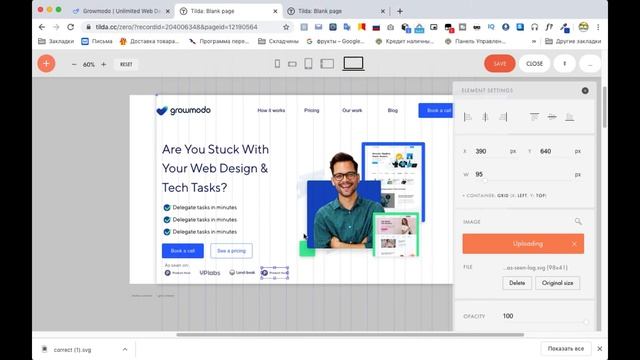Image resolution: width=640 pixels, height=360 pixels.
Task: Switch to mobile landscape screen view
Action: (x=292, y=64)
